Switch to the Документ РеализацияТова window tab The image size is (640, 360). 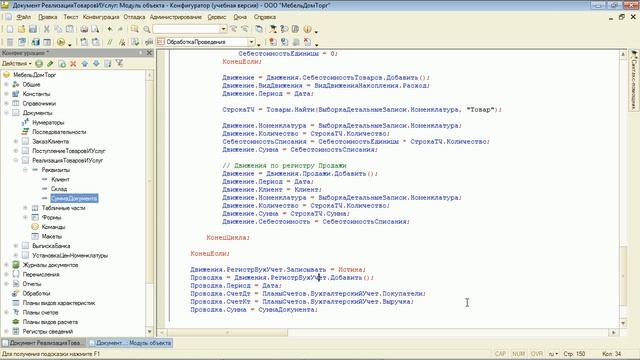point(43,343)
